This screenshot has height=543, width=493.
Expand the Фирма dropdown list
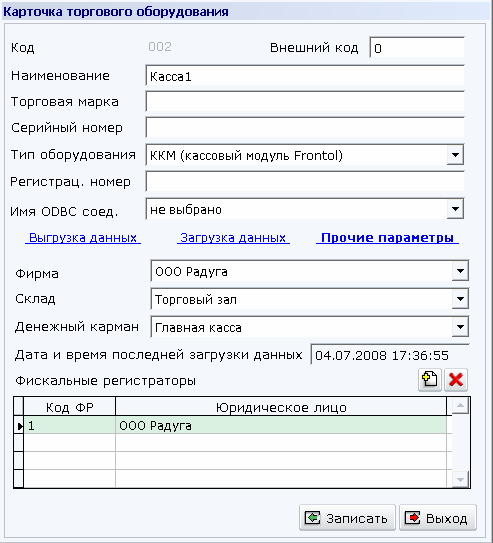pos(460,271)
